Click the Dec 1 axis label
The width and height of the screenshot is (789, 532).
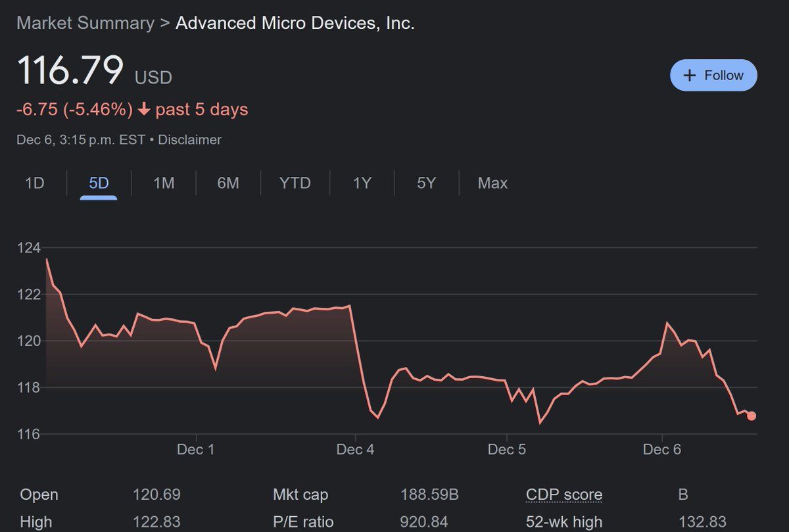196,450
